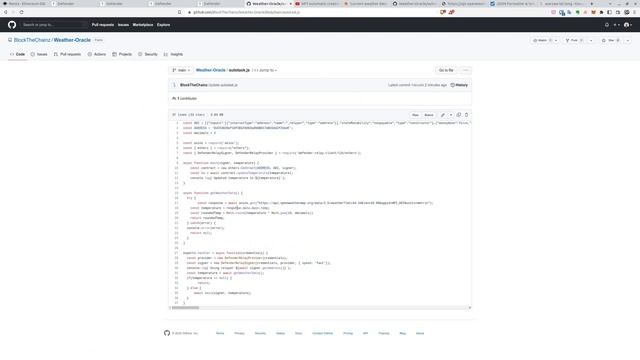
Task: Open Pull requests in the top navigation
Action: click(103, 25)
